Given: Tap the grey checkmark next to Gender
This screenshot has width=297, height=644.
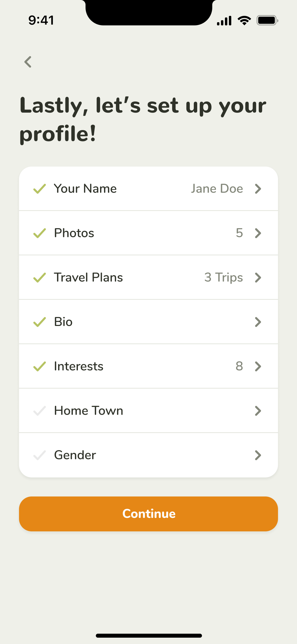Looking at the screenshot, I should click(x=40, y=455).
